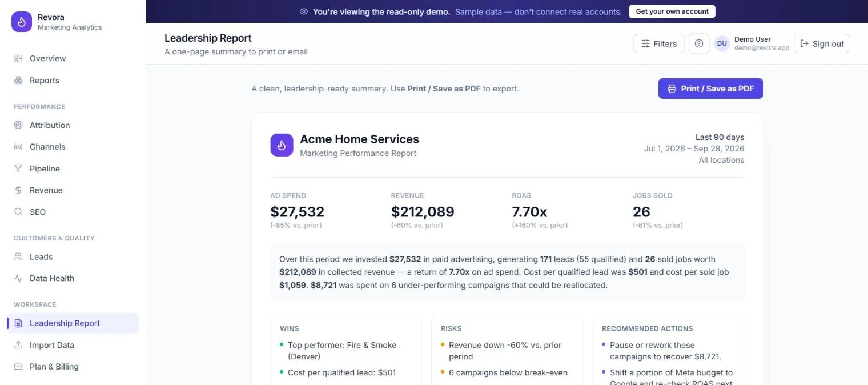Click the Plan & Billing card icon
This screenshot has height=385, width=868.
coord(18,367)
